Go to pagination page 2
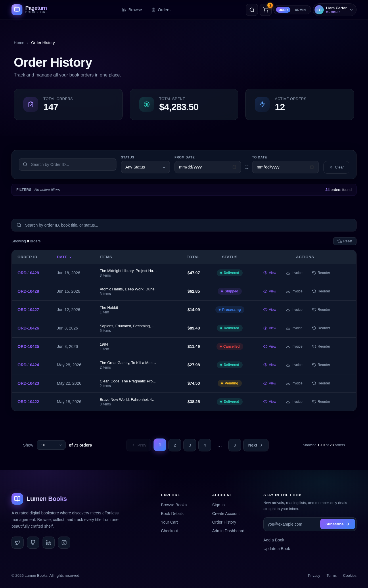The image size is (368, 588). (x=175, y=445)
